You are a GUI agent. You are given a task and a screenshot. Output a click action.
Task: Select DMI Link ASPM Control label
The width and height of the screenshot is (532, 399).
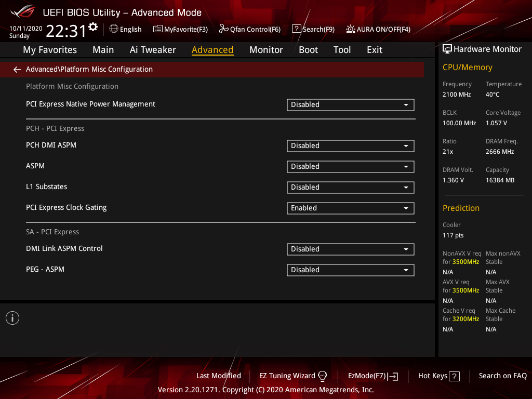point(64,249)
